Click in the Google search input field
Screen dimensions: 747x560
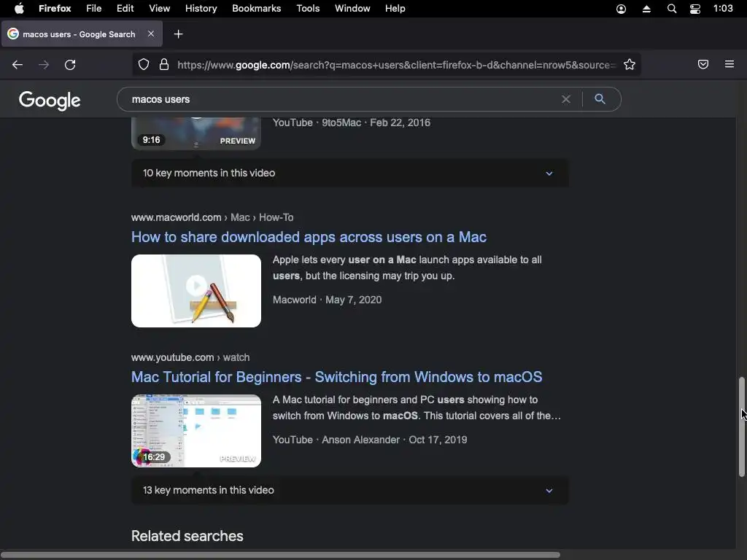pyautogui.click(x=343, y=99)
